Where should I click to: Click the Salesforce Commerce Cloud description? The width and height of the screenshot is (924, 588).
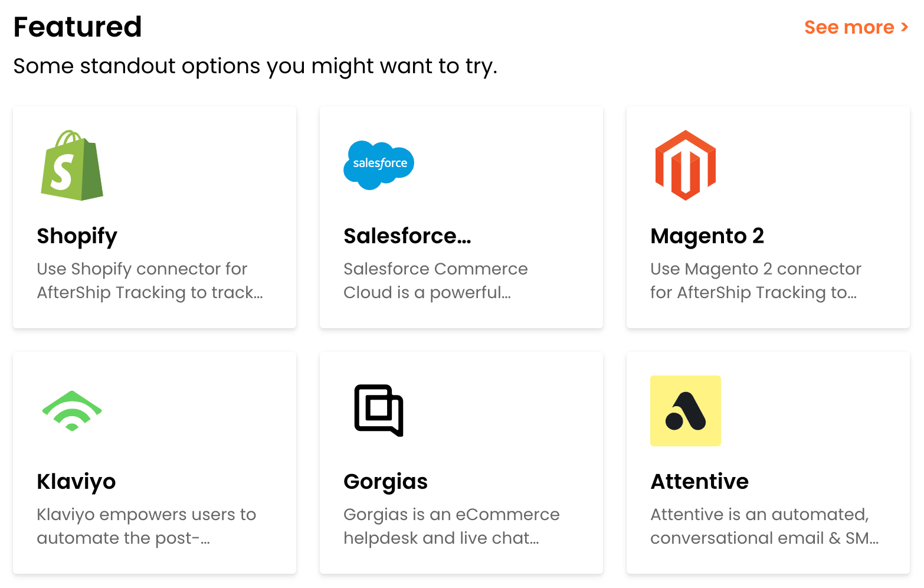point(435,280)
